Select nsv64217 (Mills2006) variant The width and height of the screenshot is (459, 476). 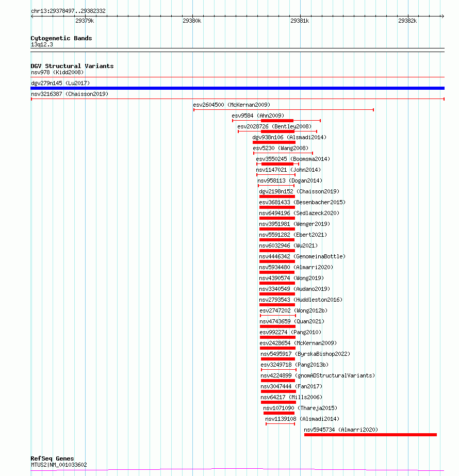(x=291, y=397)
